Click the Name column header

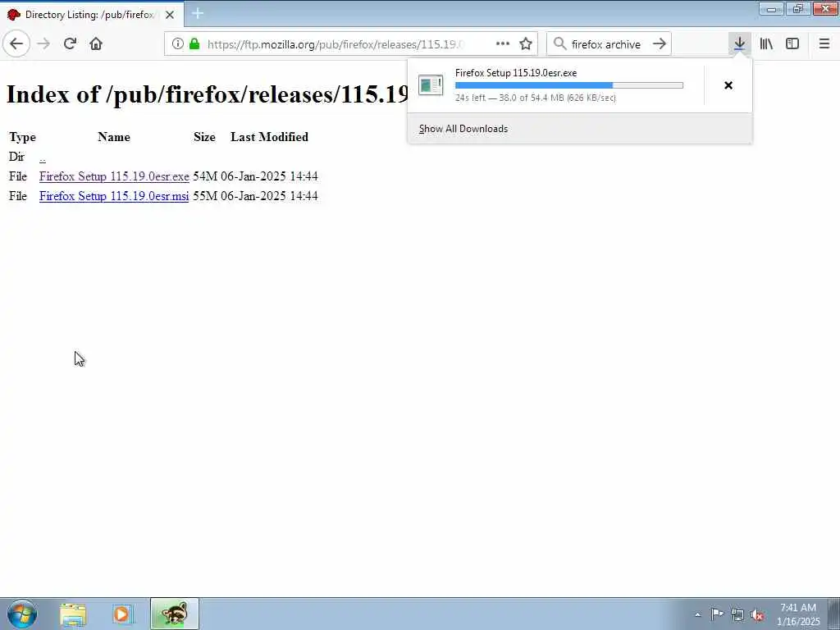click(113, 137)
